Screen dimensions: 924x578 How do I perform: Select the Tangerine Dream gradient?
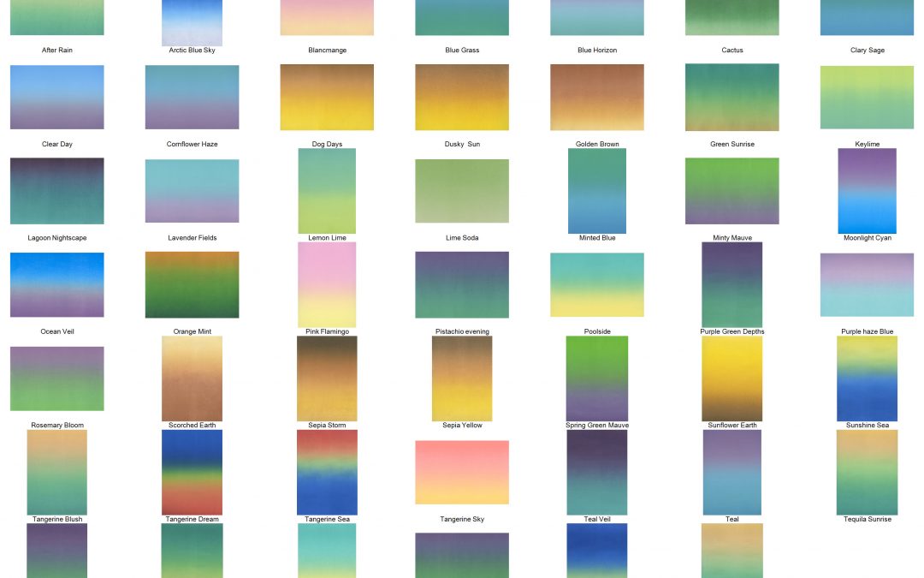pyautogui.click(x=192, y=472)
